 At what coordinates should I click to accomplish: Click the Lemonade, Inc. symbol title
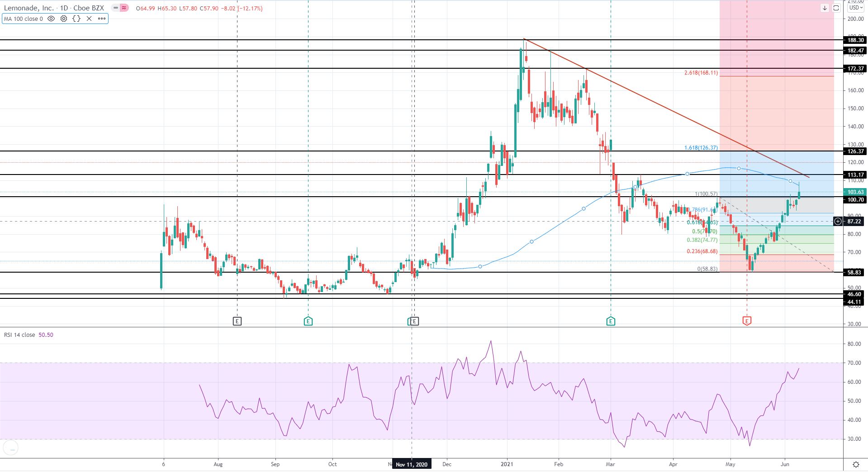tap(29, 8)
